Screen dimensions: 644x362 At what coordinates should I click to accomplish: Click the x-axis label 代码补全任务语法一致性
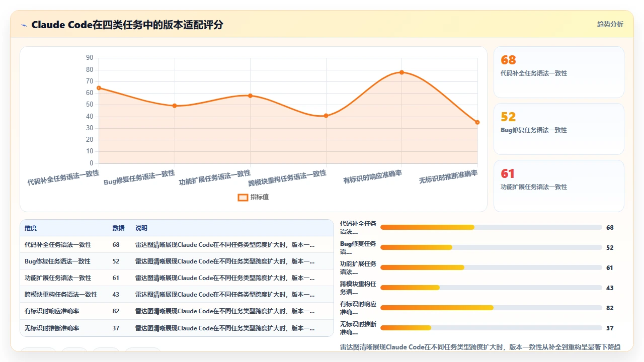[x=63, y=177]
